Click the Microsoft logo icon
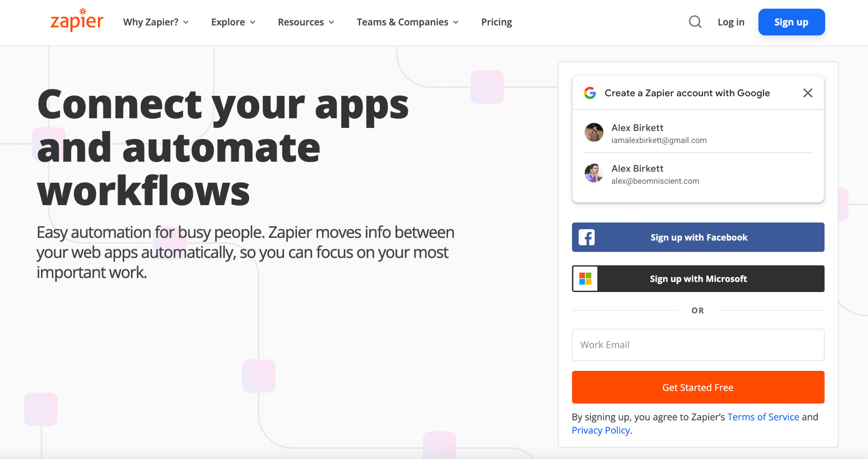This screenshot has width=868, height=459. click(585, 278)
